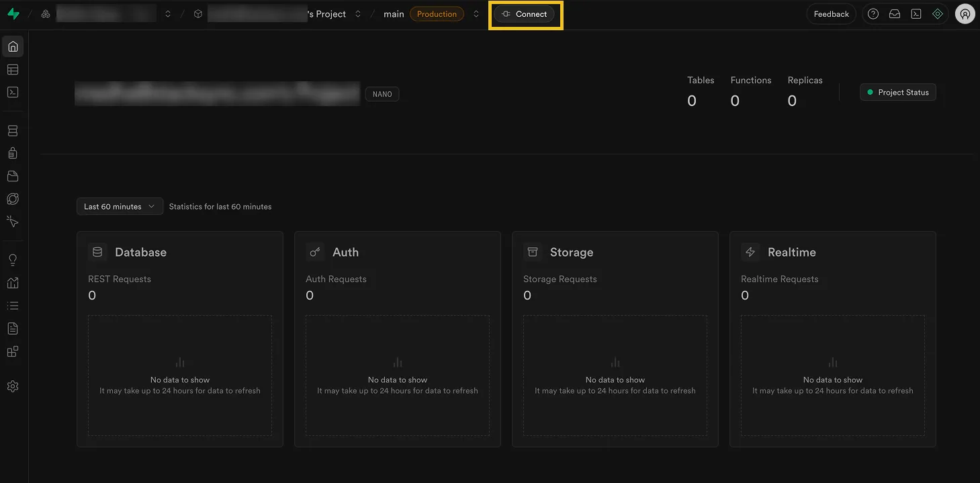The image size is (980, 483).
Task: Click the Feedback button
Action: [x=831, y=14]
